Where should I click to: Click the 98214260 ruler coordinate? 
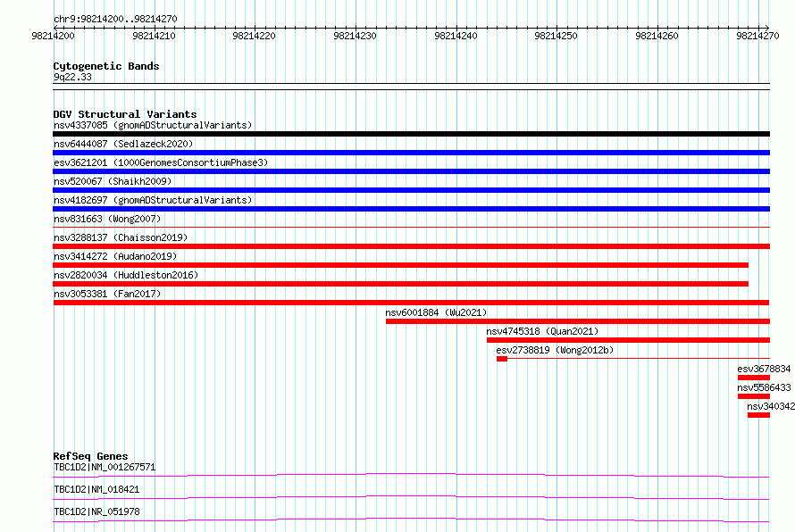pos(657,36)
